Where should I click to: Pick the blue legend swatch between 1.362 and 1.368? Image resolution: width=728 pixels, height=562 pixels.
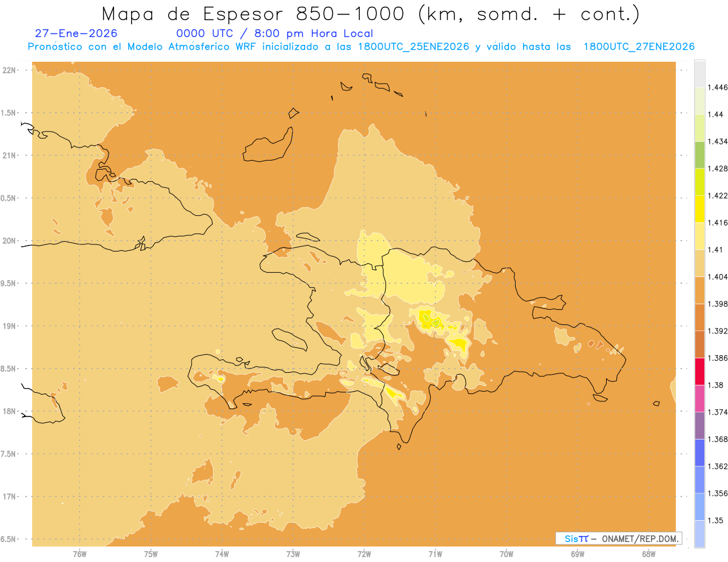pyautogui.click(x=699, y=452)
